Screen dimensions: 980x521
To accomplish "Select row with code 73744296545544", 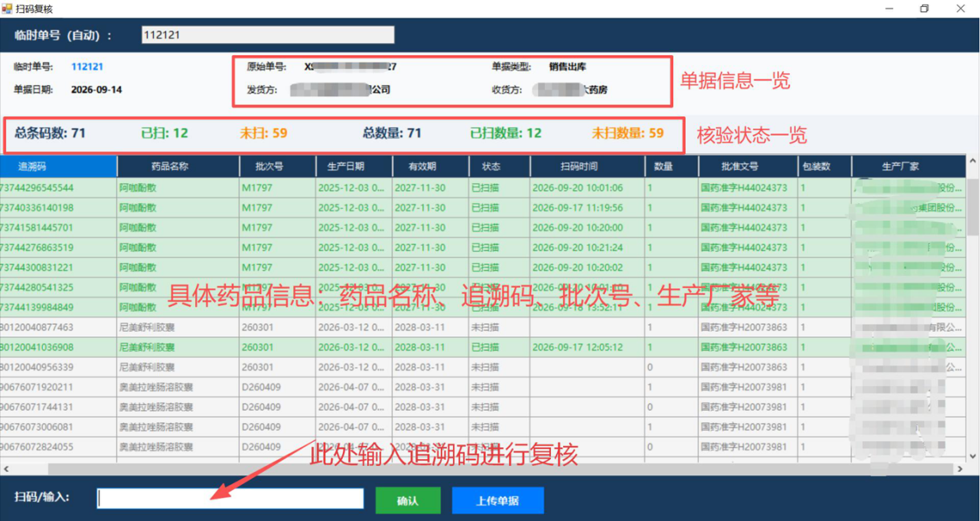I will (482, 187).
